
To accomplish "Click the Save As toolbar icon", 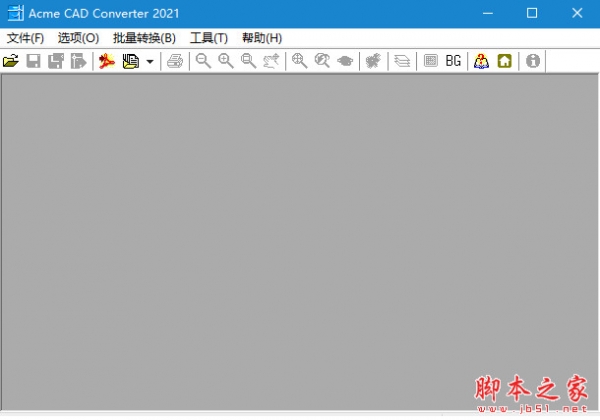I will point(56,61).
